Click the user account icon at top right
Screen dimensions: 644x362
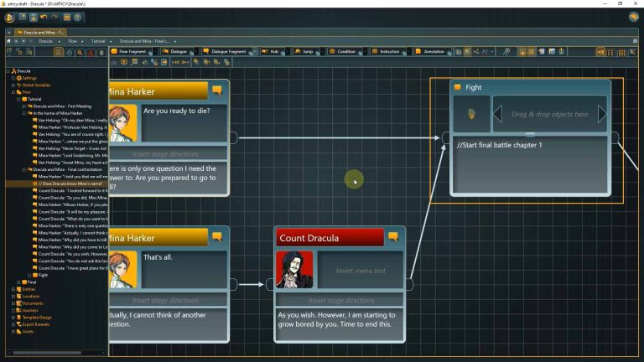633,17
